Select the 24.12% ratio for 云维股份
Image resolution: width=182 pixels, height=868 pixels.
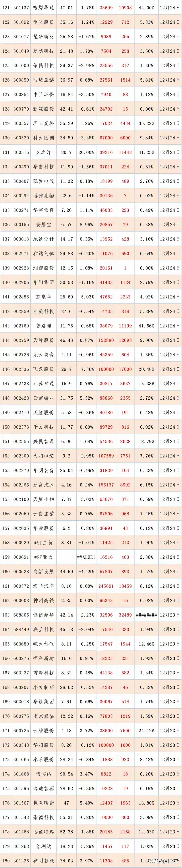[147, 731]
